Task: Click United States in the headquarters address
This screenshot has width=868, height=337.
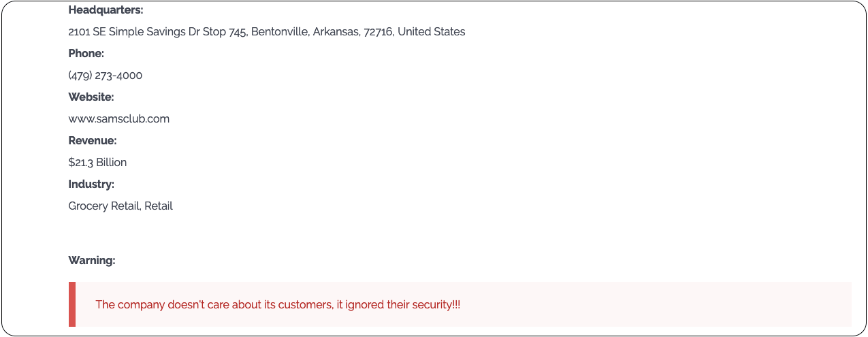Action: point(431,32)
